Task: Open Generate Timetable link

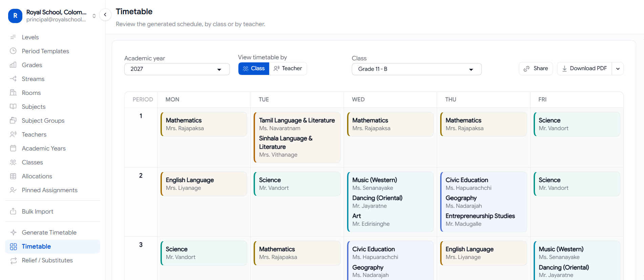Action: 52,232
